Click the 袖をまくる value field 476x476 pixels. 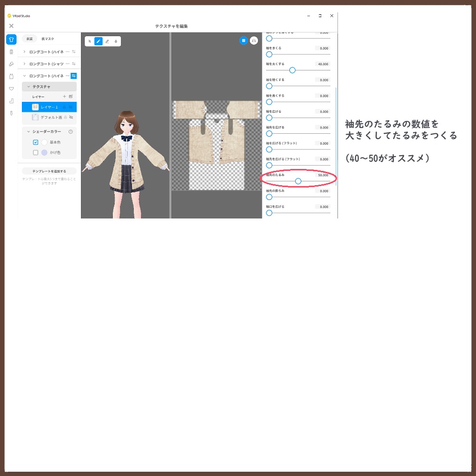[x=323, y=48]
